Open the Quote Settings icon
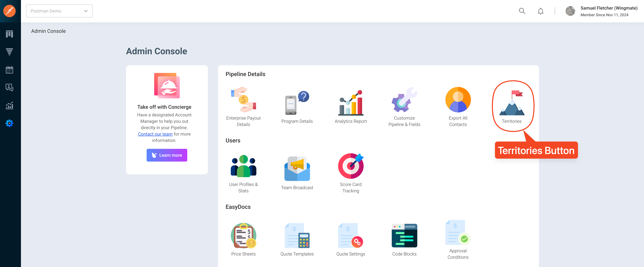The width and height of the screenshot is (644, 267). pos(350,235)
